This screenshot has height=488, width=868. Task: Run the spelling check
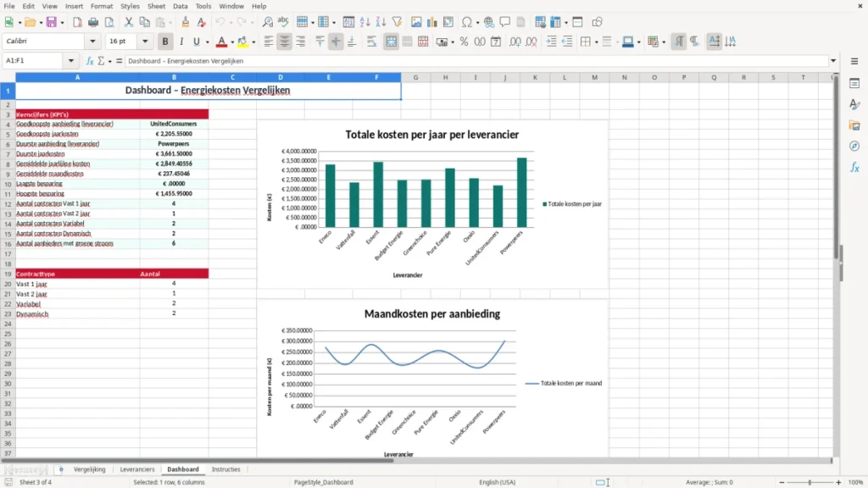click(283, 22)
